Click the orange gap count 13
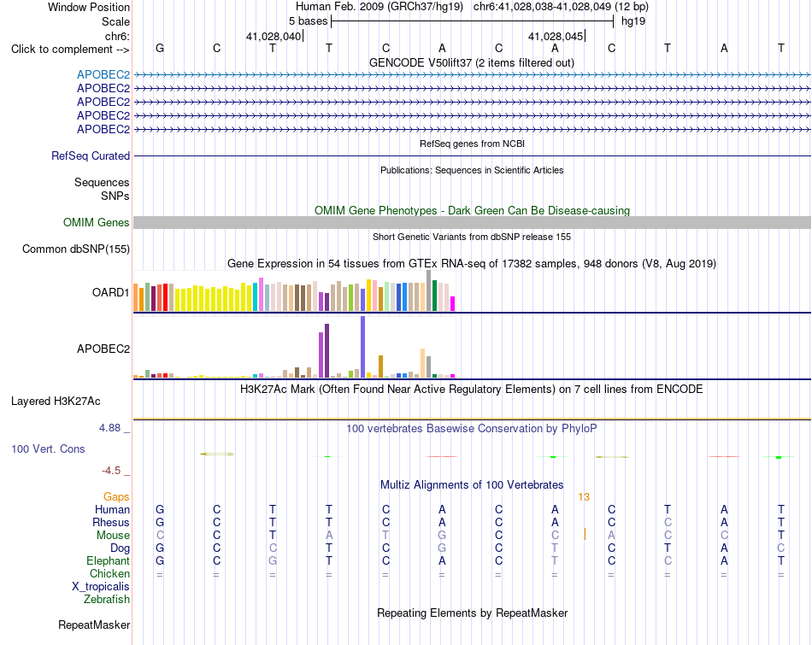The height and width of the screenshot is (645, 812). 584,497
